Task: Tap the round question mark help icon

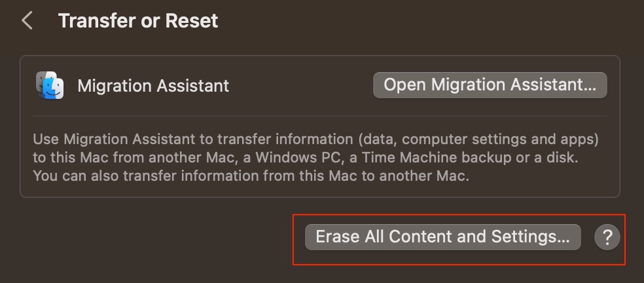Action: [x=607, y=237]
